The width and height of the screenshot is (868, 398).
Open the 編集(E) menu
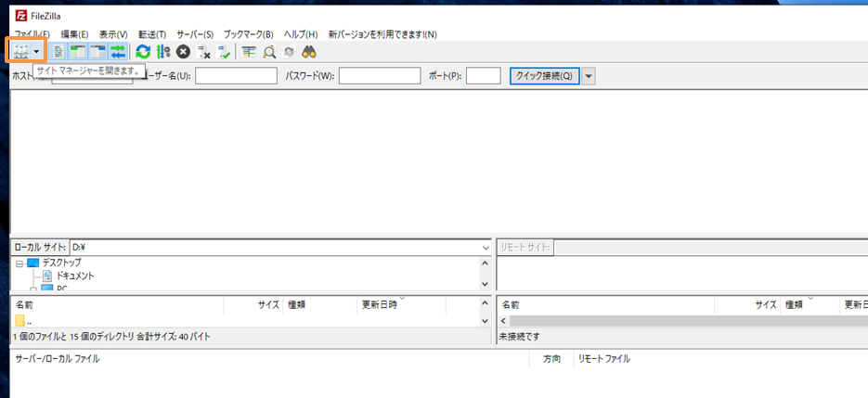[75, 34]
